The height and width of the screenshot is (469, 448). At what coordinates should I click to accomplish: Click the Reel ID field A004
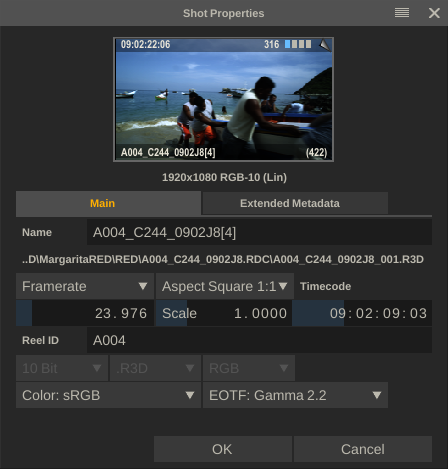tap(259, 340)
